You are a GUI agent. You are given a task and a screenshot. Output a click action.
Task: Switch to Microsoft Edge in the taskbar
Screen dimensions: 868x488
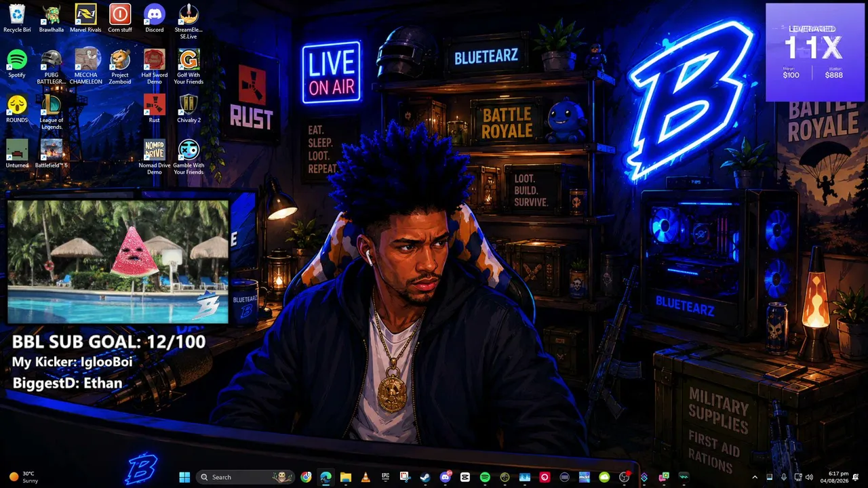(326, 477)
